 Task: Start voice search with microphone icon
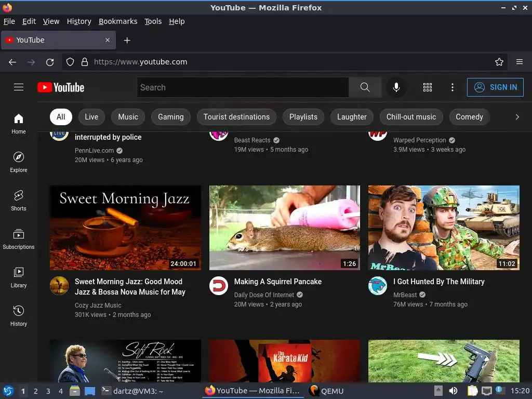396,87
